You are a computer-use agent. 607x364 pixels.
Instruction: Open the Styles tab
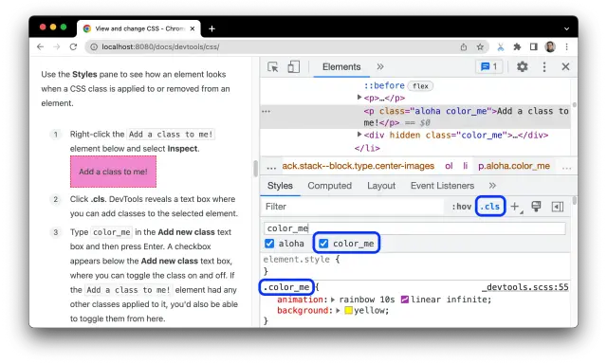tap(280, 186)
